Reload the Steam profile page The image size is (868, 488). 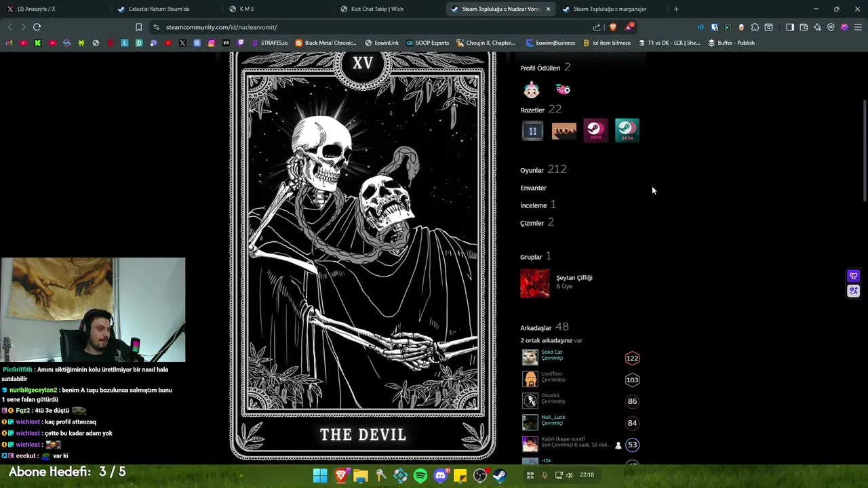point(37,27)
